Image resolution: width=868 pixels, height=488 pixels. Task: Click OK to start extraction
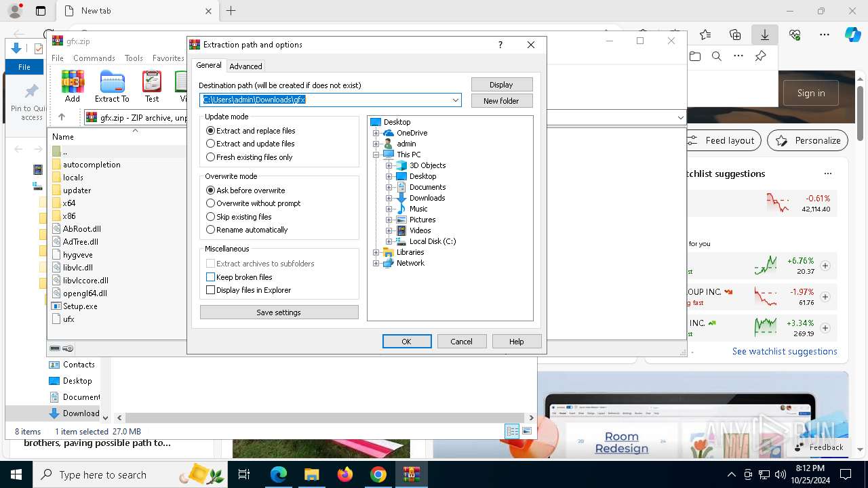click(407, 342)
